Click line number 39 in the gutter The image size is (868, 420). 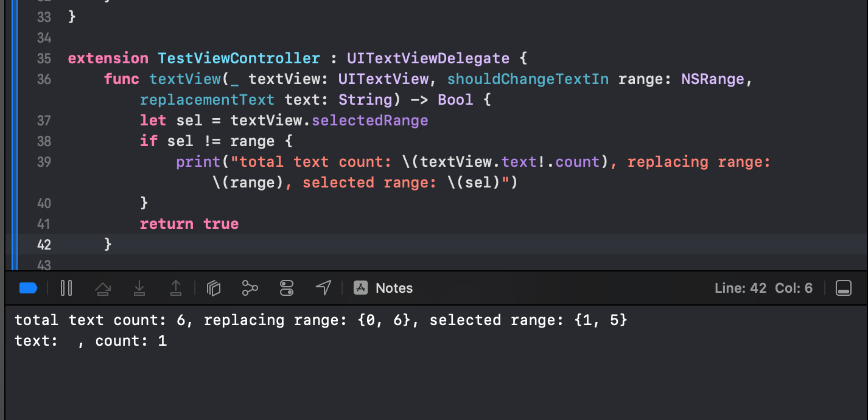pyautogui.click(x=44, y=162)
